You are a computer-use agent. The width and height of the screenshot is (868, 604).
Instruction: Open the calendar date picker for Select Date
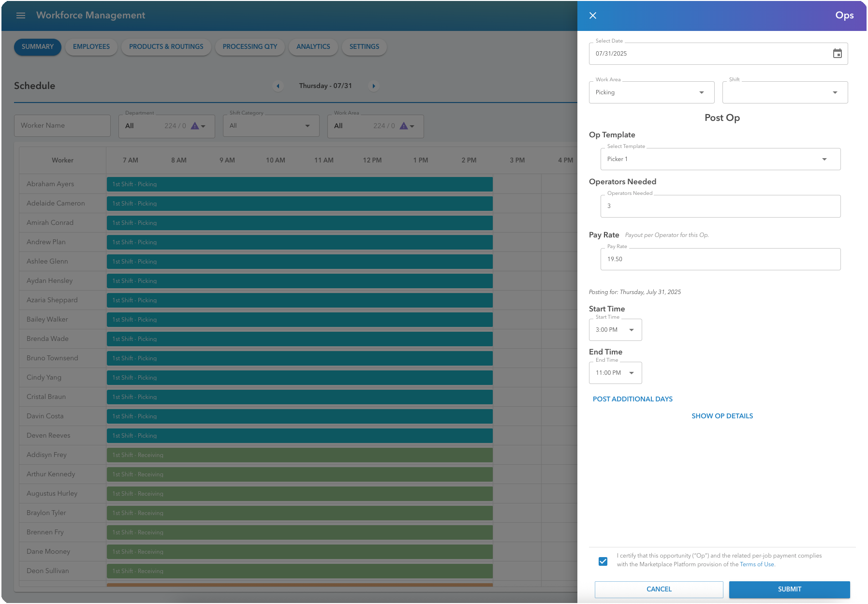tap(838, 54)
